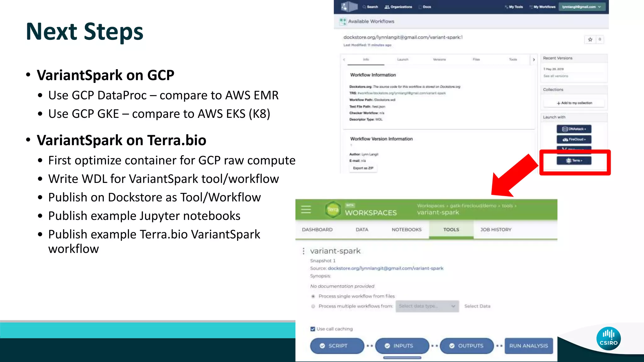Select Process multiple workflows from option
Image resolution: width=644 pixels, height=362 pixels.
(x=313, y=306)
